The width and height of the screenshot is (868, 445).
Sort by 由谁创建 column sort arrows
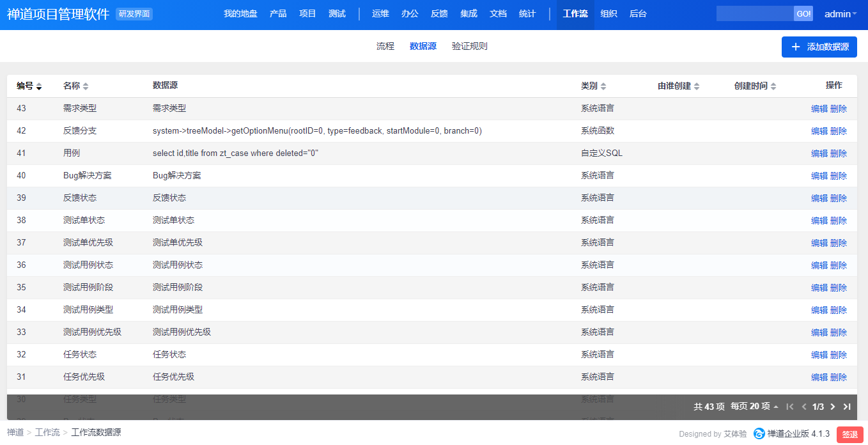click(697, 86)
